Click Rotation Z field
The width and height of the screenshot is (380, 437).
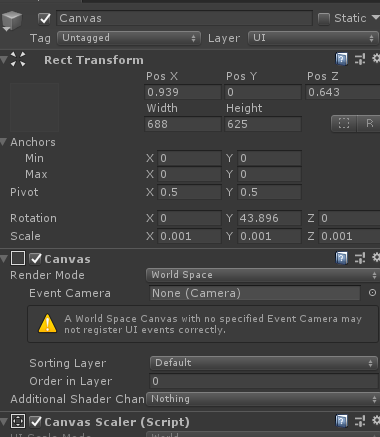pos(349,218)
